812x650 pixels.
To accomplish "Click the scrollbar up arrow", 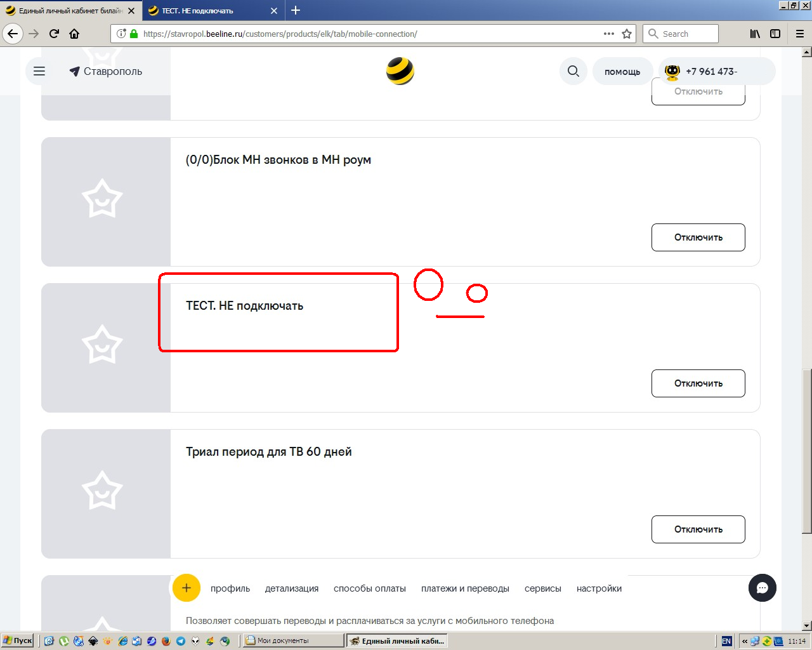I will pyautogui.click(x=807, y=52).
